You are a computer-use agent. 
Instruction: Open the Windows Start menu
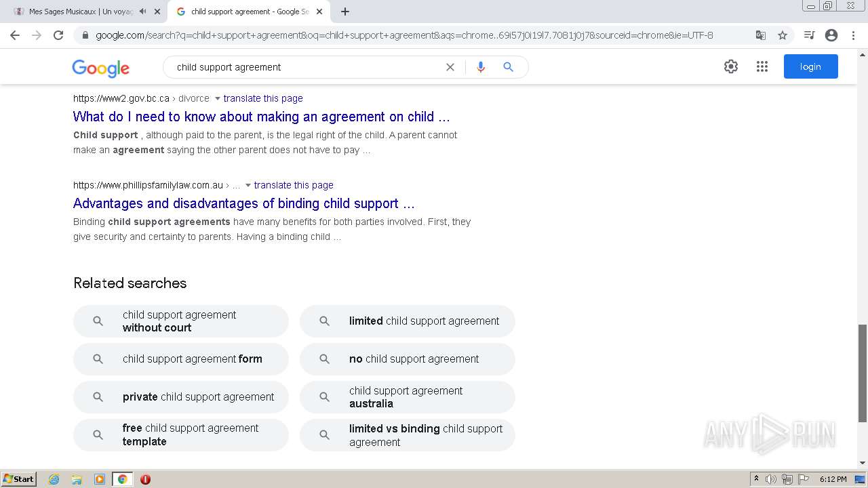point(18,479)
